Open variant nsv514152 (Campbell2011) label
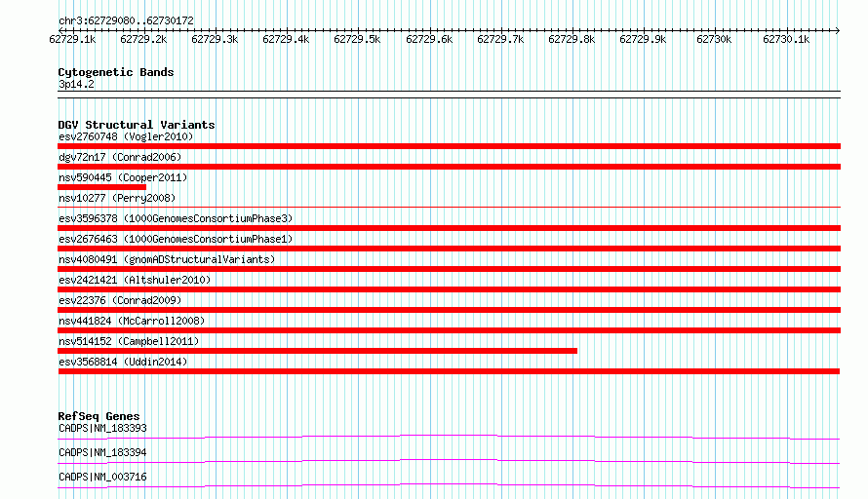 (129, 341)
